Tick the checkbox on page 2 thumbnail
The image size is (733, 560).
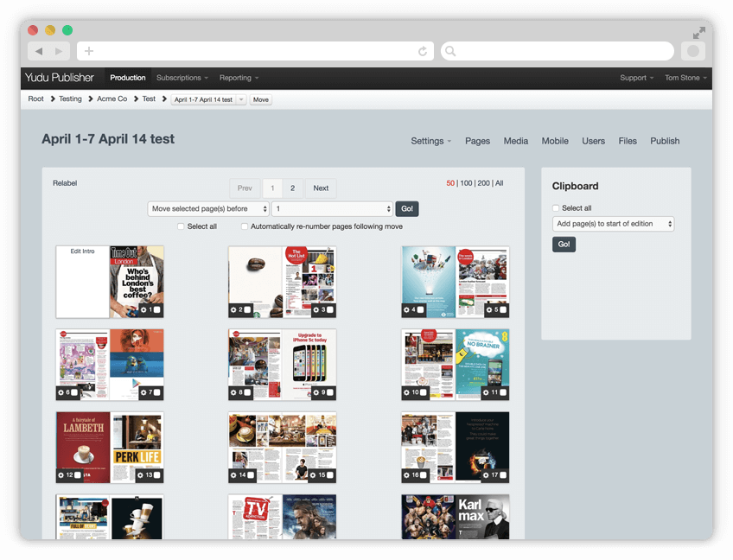tap(248, 309)
